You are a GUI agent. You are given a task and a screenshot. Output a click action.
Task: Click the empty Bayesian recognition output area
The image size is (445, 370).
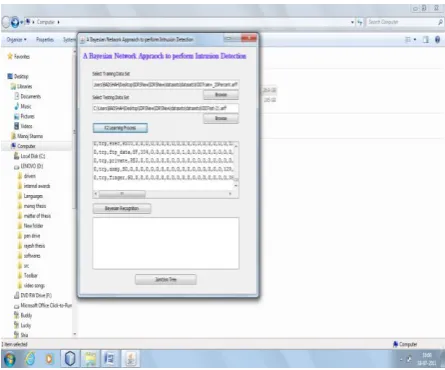(166, 243)
